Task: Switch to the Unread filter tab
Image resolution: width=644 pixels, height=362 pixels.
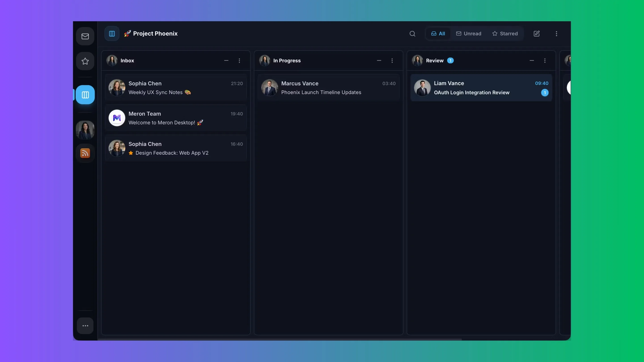Action: [x=468, y=34]
